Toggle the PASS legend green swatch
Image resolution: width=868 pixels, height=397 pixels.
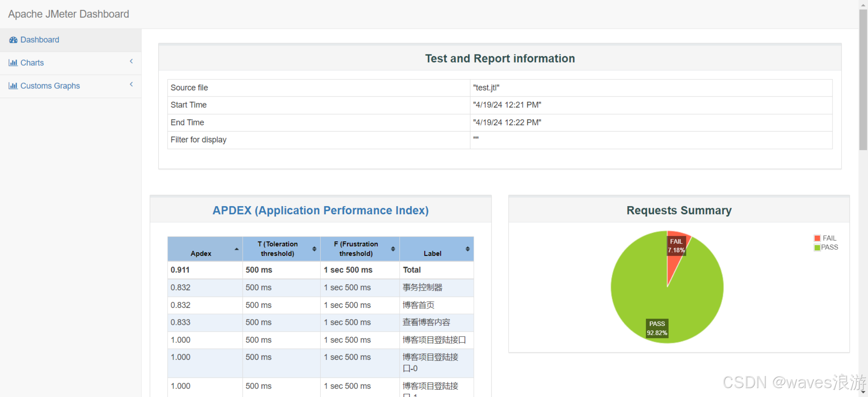[x=817, y=248]
